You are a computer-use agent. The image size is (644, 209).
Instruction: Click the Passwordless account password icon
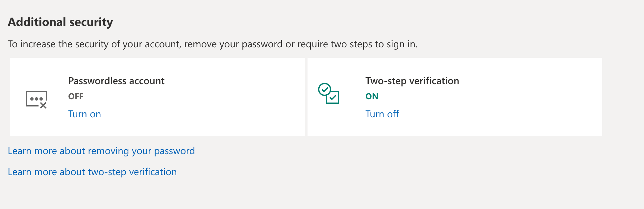[36, 99]
